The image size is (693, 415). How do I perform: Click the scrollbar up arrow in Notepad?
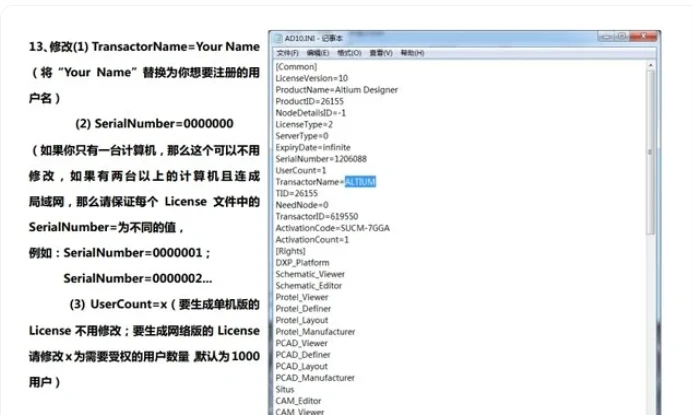click(x=650, y=65)
